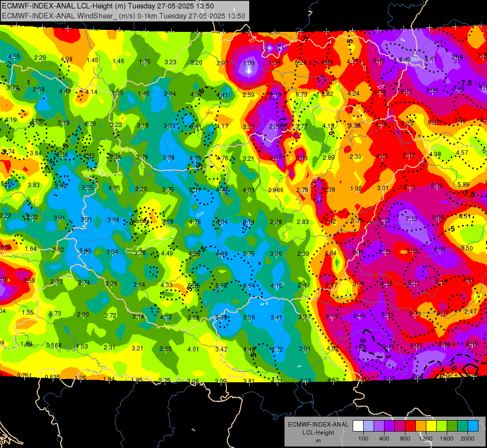
Task: Click the wind shear value 0.635
Action: pyautogui.click(x=52, y=377)
